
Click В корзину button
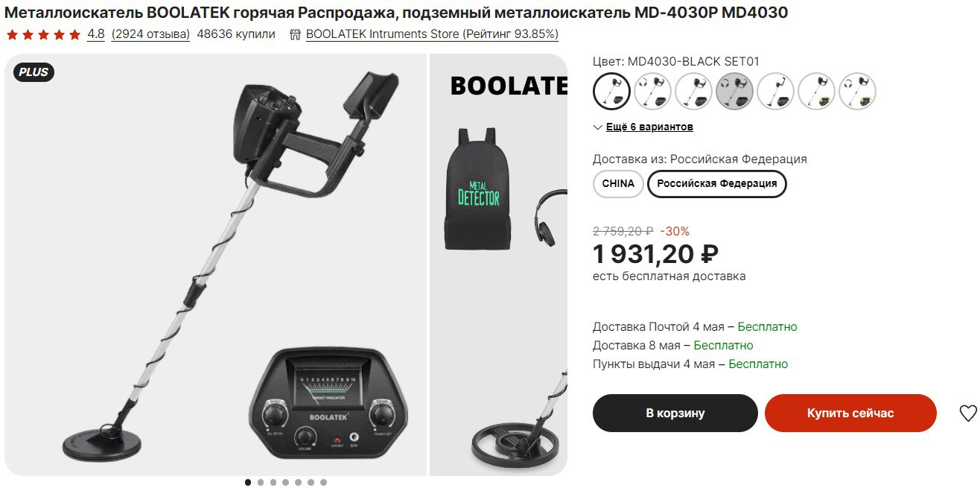click(675, 413)
